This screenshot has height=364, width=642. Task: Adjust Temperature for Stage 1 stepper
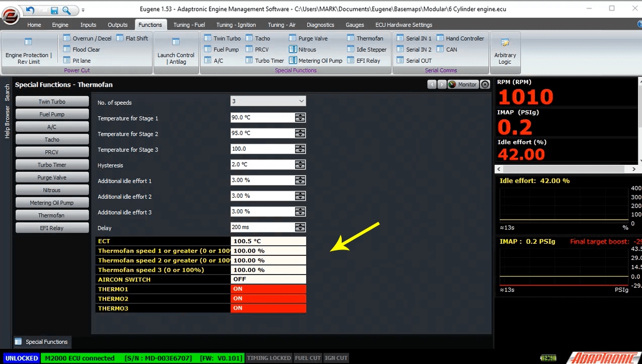(x=300, y=118)
